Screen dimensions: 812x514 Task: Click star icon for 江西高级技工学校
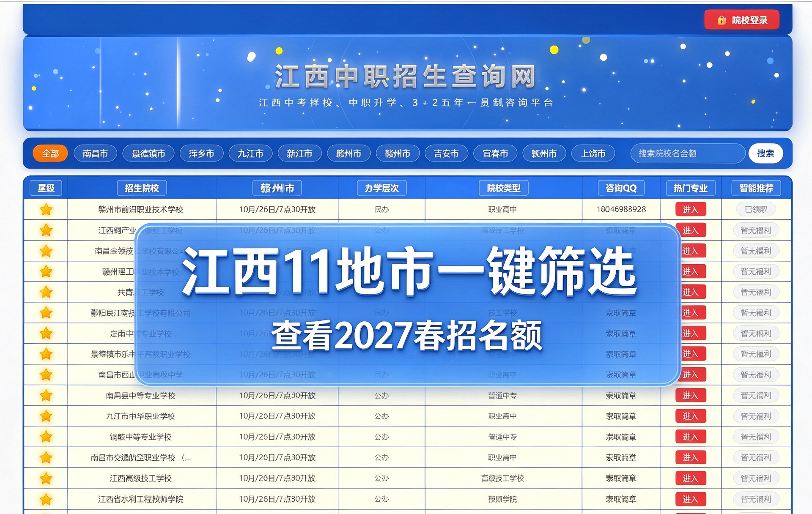pos(46,478)
